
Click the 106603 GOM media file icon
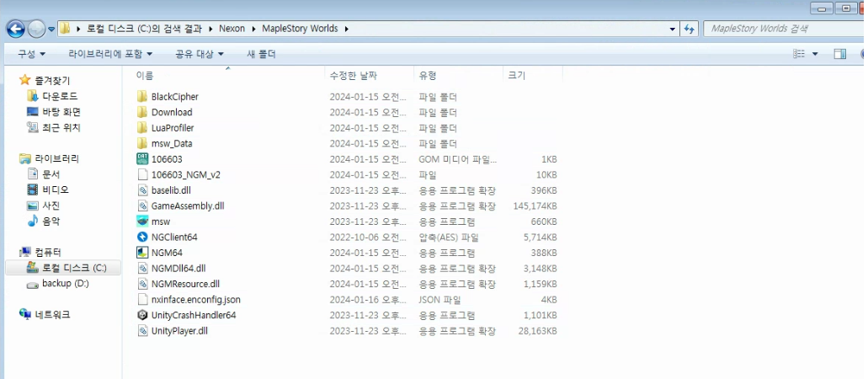[142, 159]
